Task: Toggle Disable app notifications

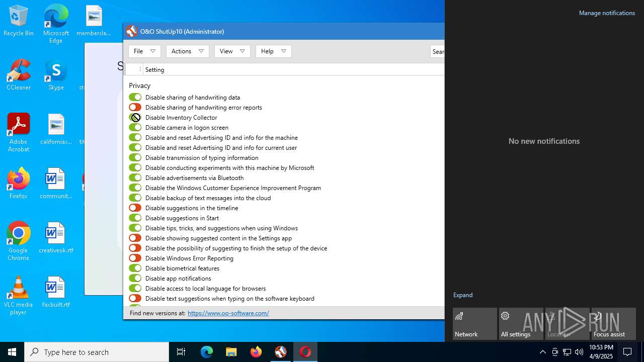Action: [135, 278]
